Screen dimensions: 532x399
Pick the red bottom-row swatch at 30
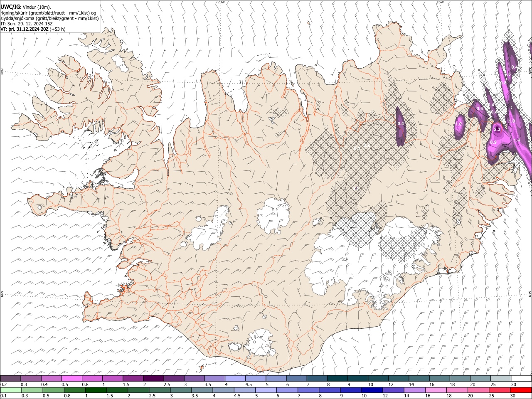[521, 390]
